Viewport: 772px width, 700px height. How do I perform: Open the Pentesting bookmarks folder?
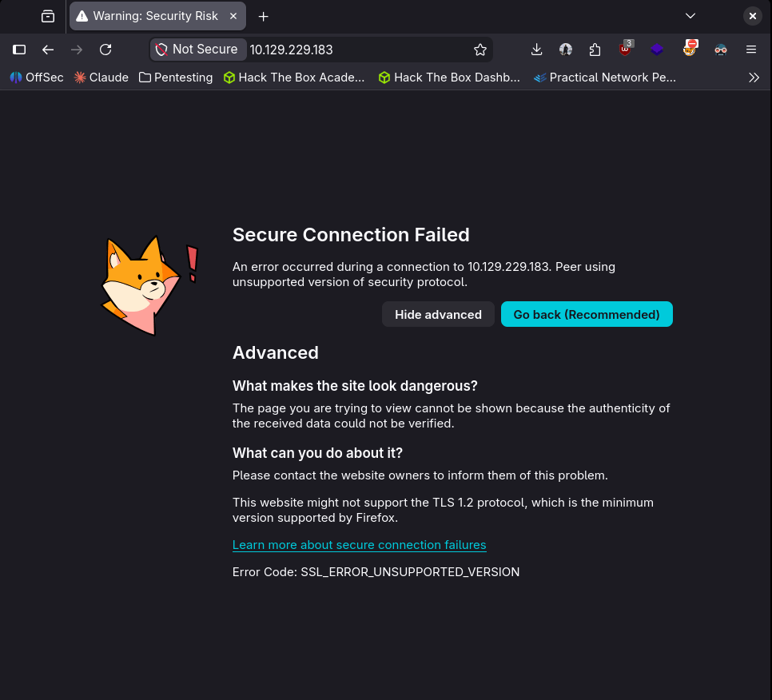(176, 78)
